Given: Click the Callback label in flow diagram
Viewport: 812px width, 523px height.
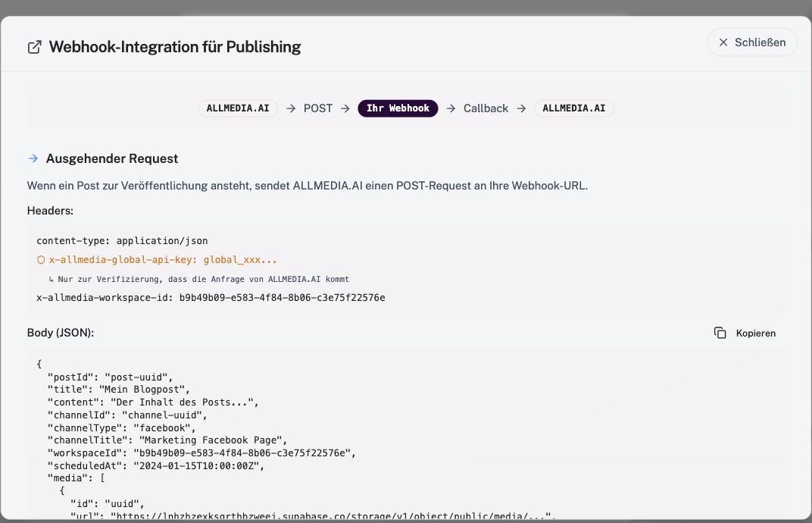Looking at the screenshot, I should coord(486,108).
